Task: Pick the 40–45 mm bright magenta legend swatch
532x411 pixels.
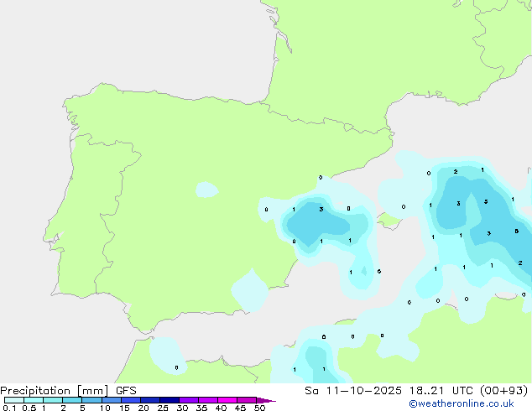Action: coord(227,400)
